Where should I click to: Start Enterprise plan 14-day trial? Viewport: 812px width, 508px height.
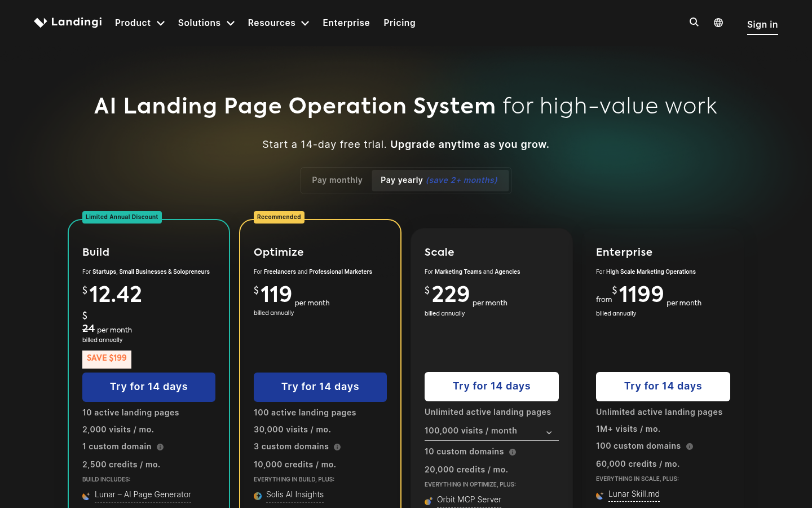(x=663, y=387)
